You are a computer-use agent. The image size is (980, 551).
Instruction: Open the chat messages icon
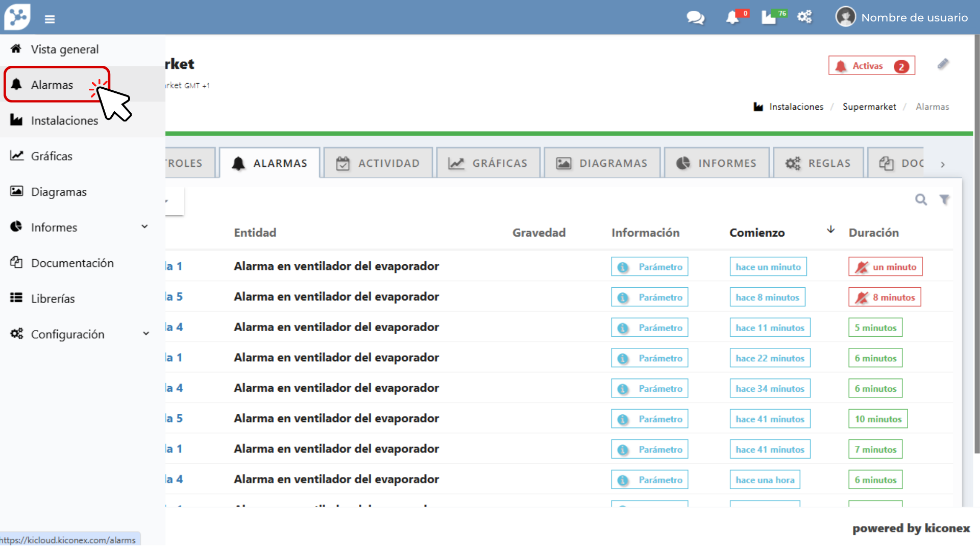695,18
